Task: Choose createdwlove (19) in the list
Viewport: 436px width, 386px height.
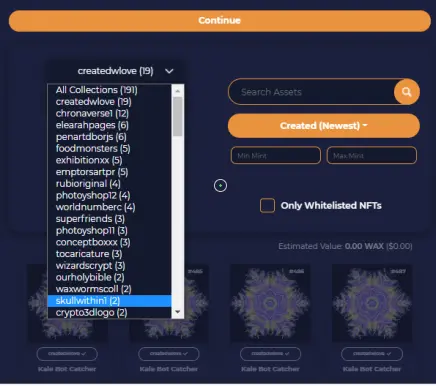Action: click(x=109, y=102)
